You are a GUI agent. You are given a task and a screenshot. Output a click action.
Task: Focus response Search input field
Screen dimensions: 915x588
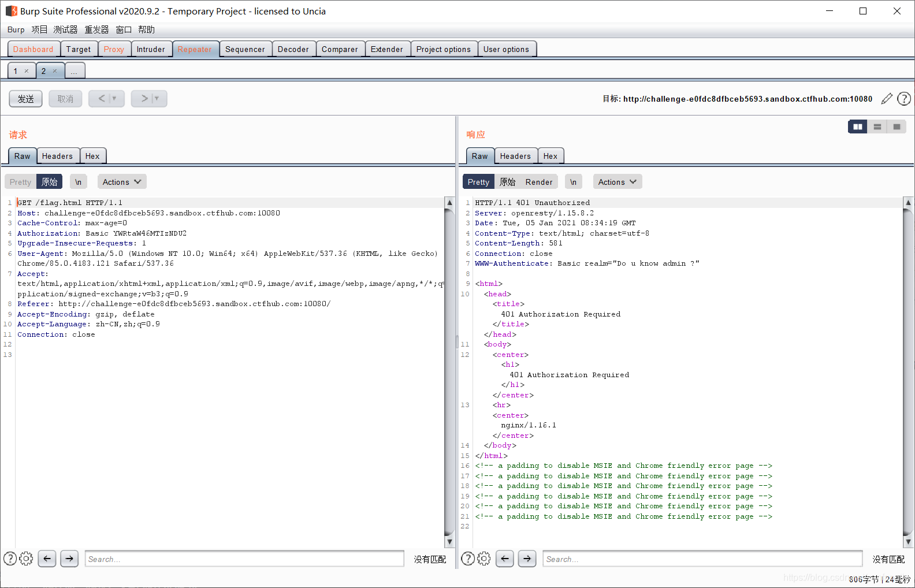702,559
